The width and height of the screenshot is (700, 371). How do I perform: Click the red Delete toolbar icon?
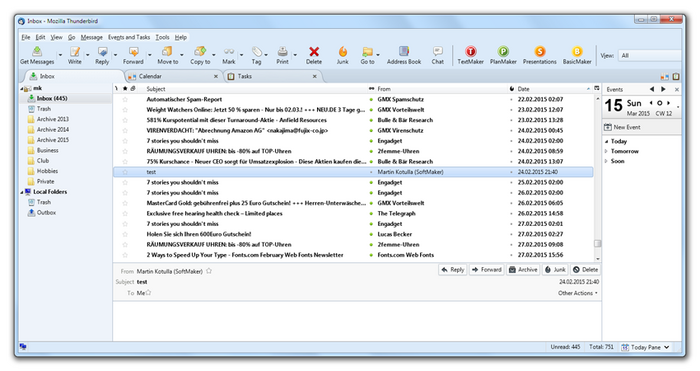click(314, 51)
